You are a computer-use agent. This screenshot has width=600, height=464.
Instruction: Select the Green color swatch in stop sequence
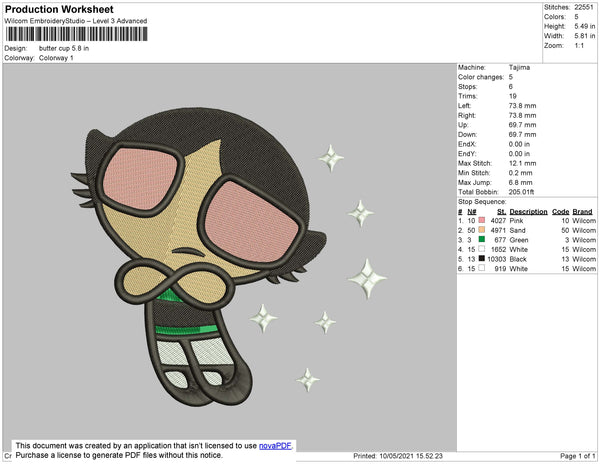[x=482, y=239]
